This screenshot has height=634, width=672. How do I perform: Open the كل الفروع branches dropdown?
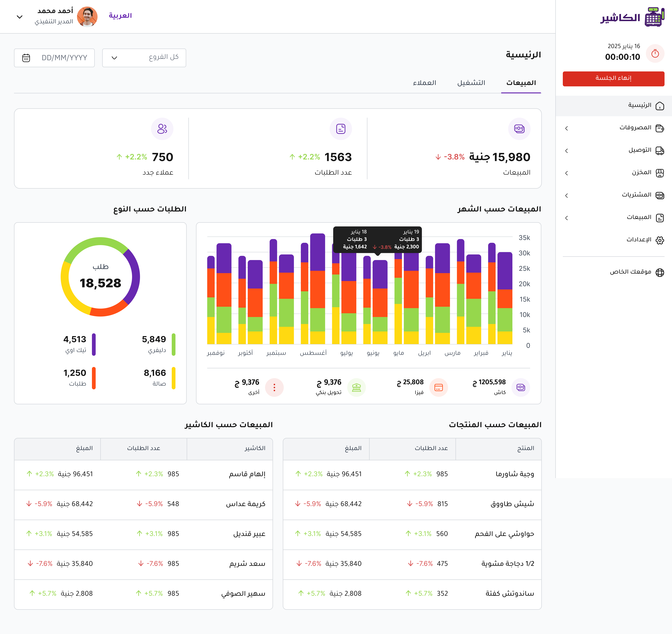pos(144,58)
